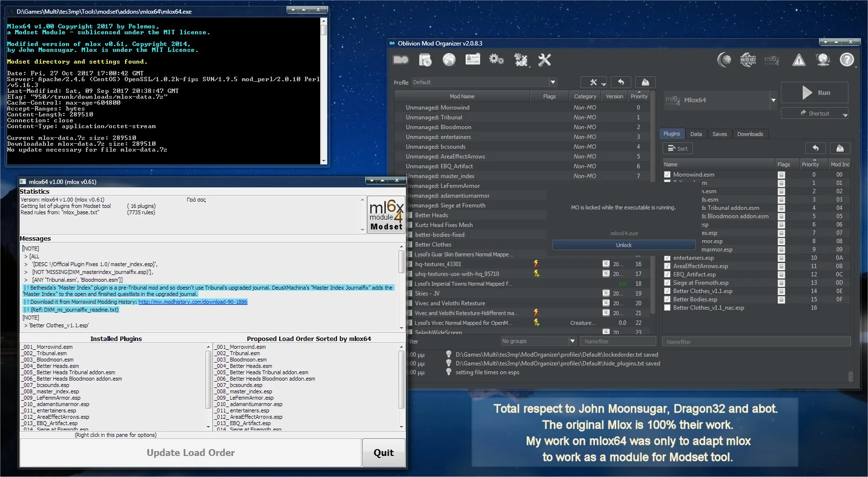Open settings wrench and screwdriver icon
This screenshot has height=477, width=868.
544,60
